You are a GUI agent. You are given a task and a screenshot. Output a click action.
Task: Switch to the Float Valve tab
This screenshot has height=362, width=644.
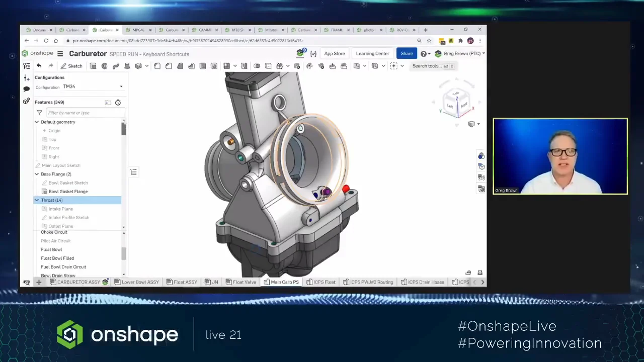(x=240, y=282)
